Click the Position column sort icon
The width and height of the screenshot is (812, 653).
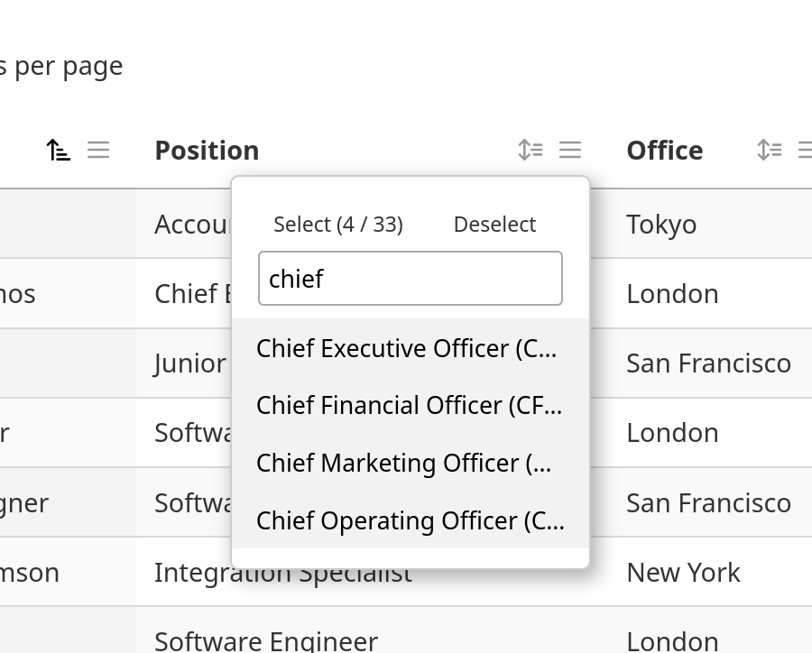[531, 150]
